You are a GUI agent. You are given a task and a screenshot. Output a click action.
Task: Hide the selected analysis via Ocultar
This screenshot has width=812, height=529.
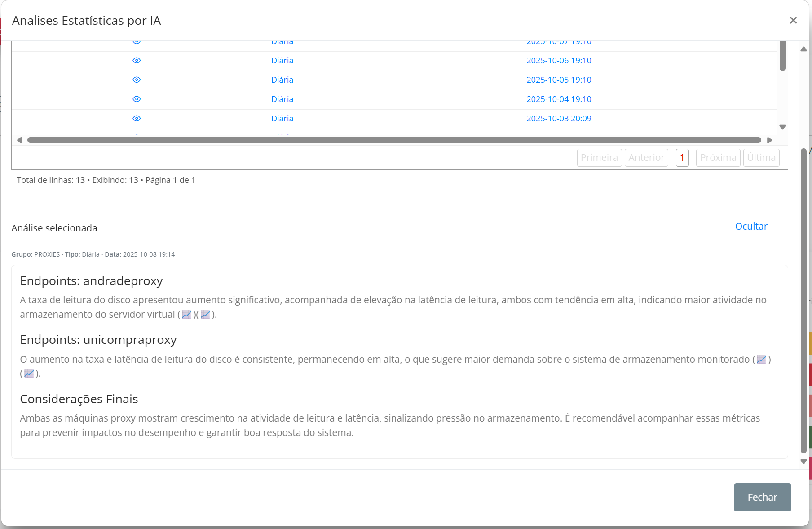[x=751, y=227]
